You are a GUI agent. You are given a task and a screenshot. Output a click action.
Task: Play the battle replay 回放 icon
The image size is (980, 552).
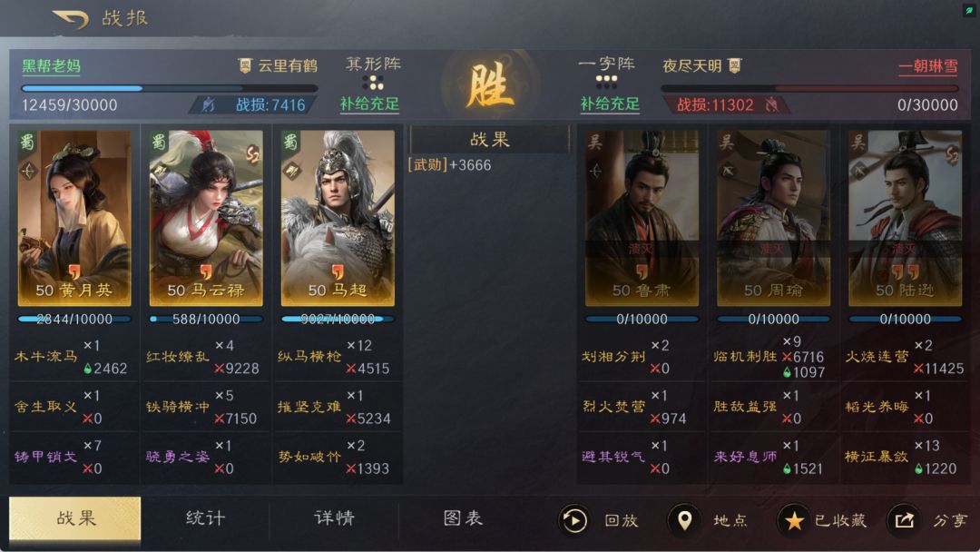pos(573,520)
